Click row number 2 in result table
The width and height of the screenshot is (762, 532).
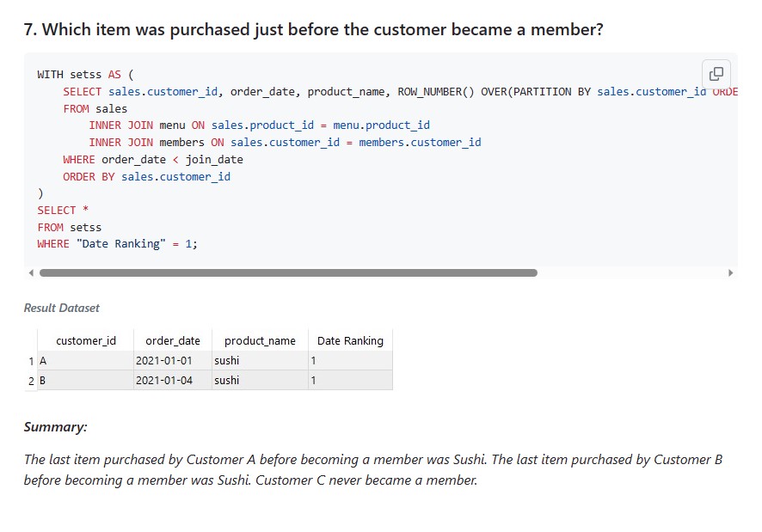[31, 381]
